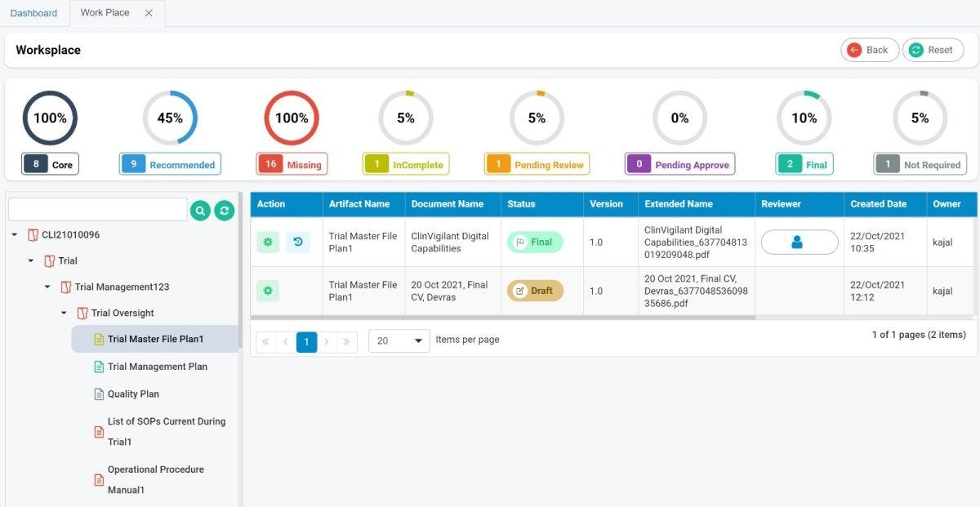Toggle the Not Required filter
The width and height of the screenshot is (980, 507).
pos(920,163)
